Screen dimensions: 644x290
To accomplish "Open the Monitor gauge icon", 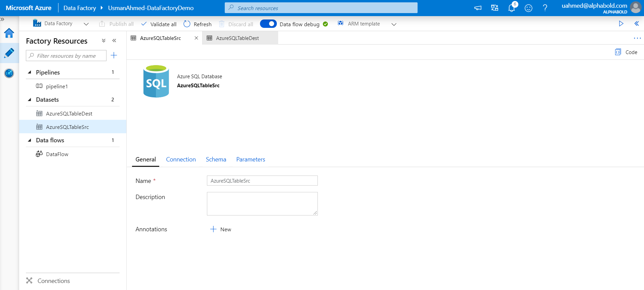I will 9,73.
